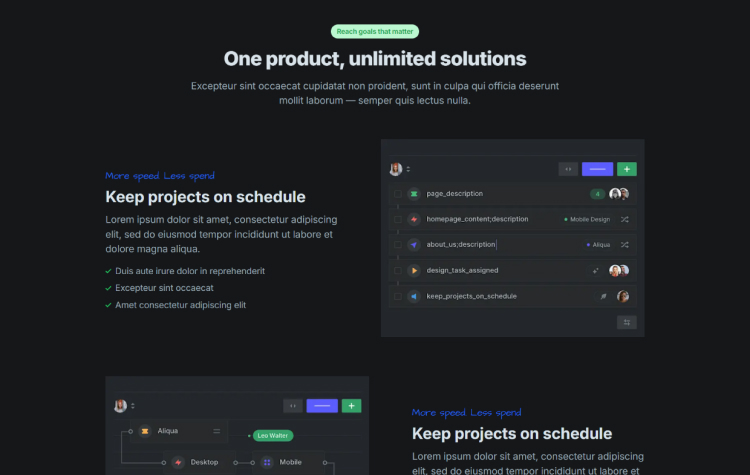Viewport: 750px width, 475px height.
Task: Select the Mobile Design tag
Action: point(587,219)
